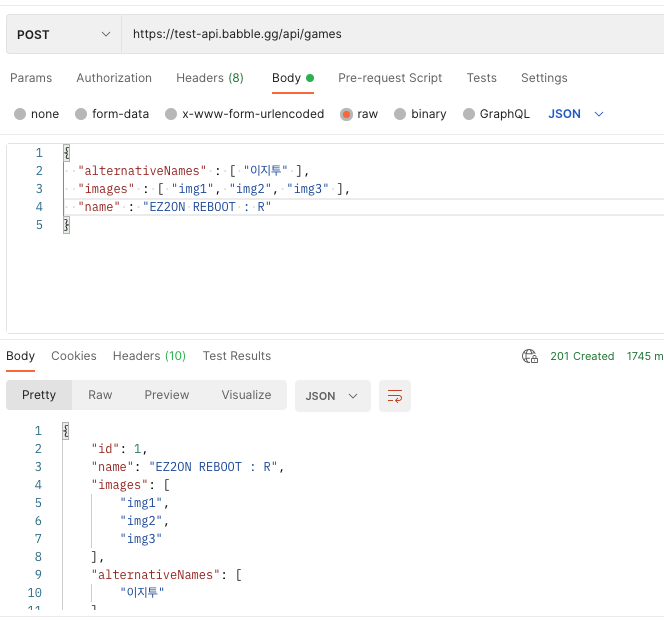The height and width of the screenshot is (620, 664).
Task: Select x-www-form-urlencoded radio option
Action: pos(171,114)
